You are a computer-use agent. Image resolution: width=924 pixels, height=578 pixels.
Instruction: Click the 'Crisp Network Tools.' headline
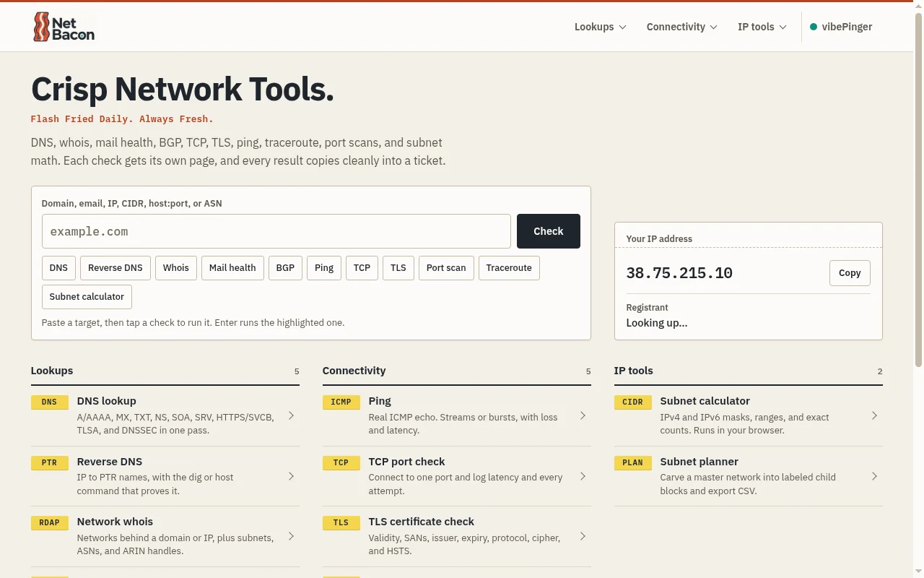(x=183, y=89)
